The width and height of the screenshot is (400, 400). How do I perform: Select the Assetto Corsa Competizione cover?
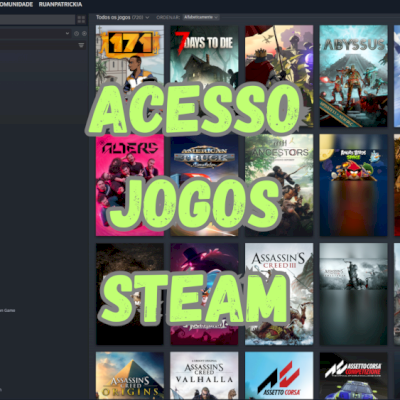click(x=354, y=376)
